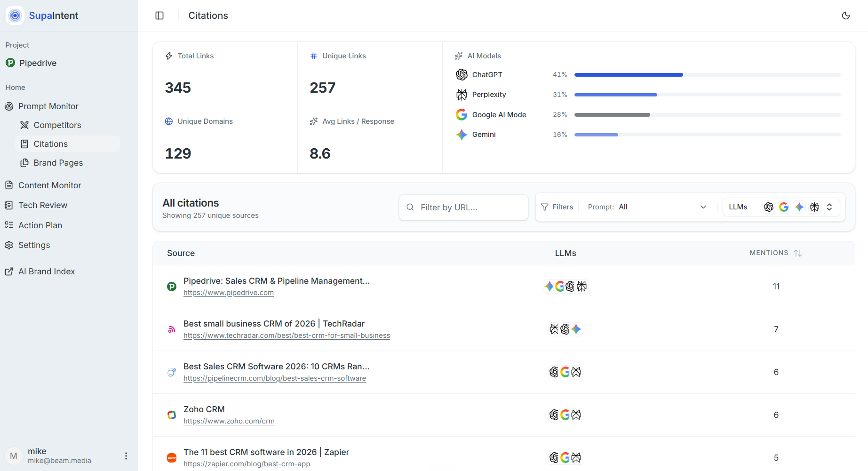The height and width of the screenshot is (471, 868).
Task: Open Settings from sidebar
Action: [x=34, y=245]
